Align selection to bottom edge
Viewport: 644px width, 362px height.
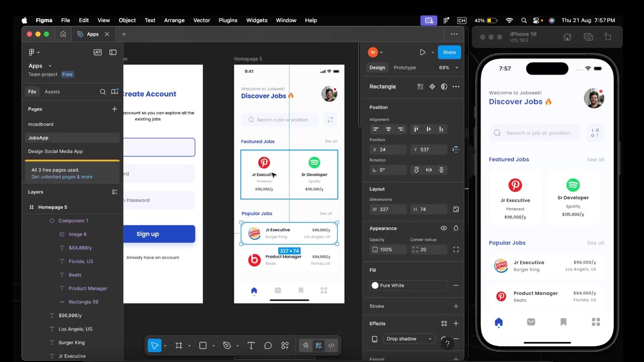point(441,129)
